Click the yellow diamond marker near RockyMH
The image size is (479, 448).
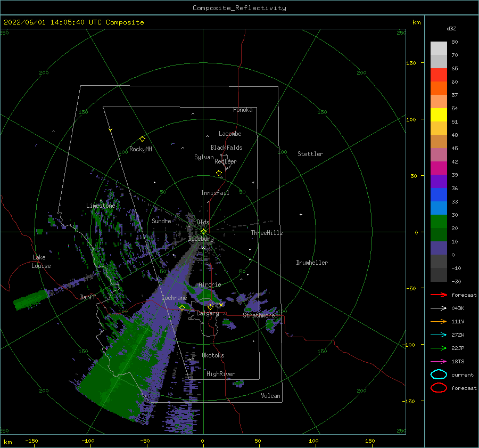pos(142,139)
